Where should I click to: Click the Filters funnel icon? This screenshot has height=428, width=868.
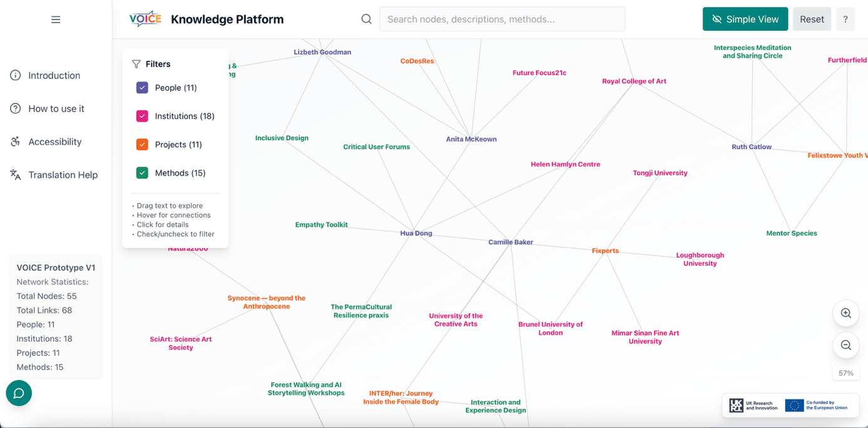point(136,64)
